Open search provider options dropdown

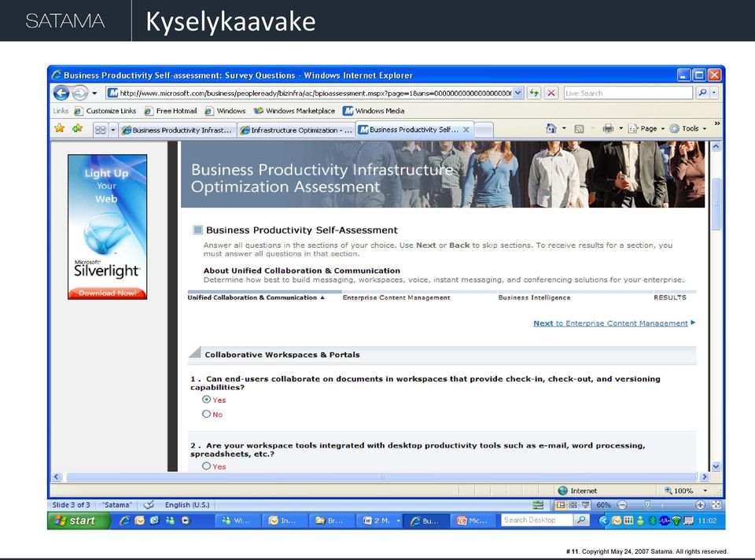point(714,93)
